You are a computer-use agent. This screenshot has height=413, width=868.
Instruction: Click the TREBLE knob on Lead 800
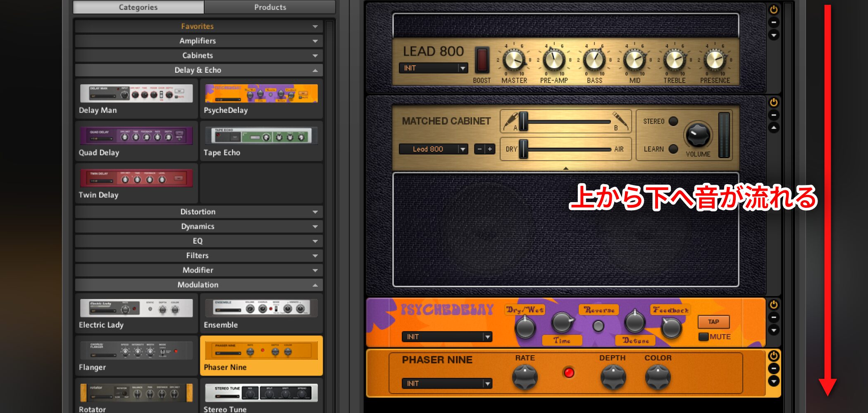click(675, 60)
